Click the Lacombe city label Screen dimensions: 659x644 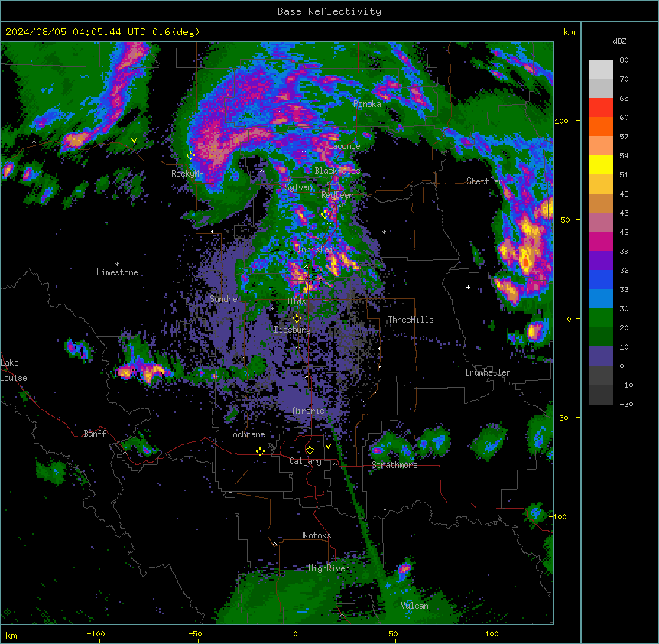coord(344,146)
